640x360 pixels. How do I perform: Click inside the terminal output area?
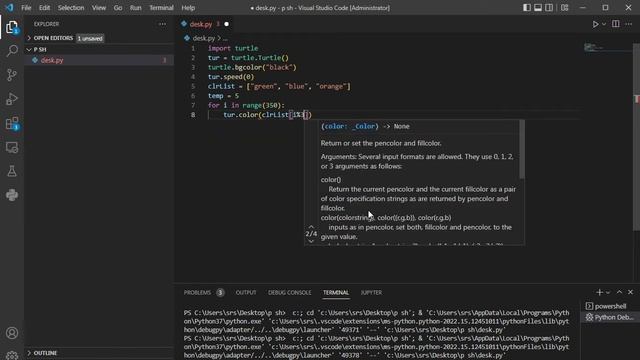(376, 334)
